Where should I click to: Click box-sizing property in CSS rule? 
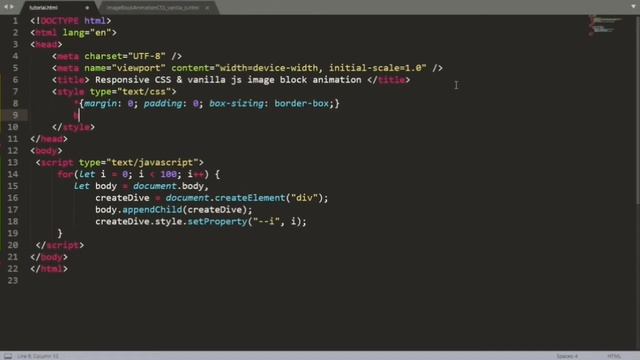coord(236,103)
